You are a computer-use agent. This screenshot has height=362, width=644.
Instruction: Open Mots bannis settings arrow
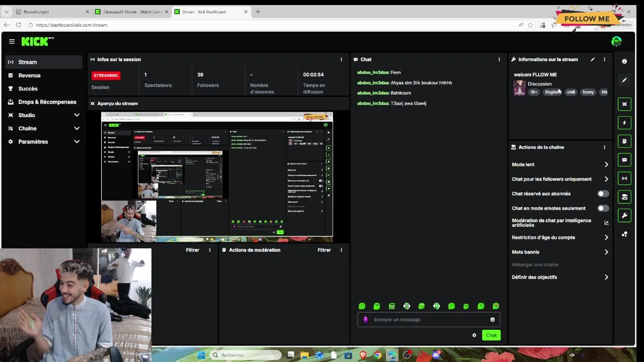pos(606,252)
